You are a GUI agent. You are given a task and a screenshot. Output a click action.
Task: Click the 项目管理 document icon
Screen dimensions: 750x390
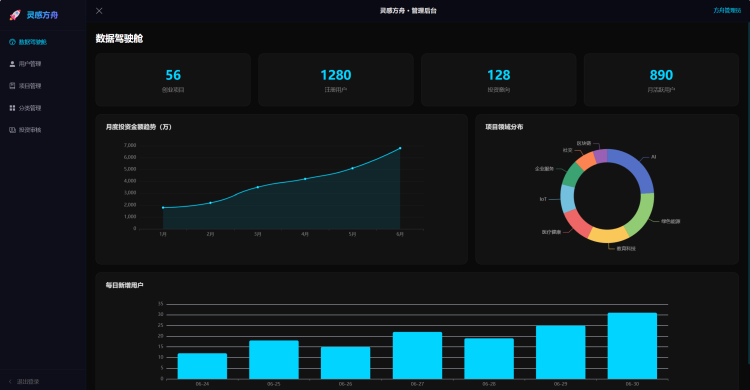[x=12, y=86]
